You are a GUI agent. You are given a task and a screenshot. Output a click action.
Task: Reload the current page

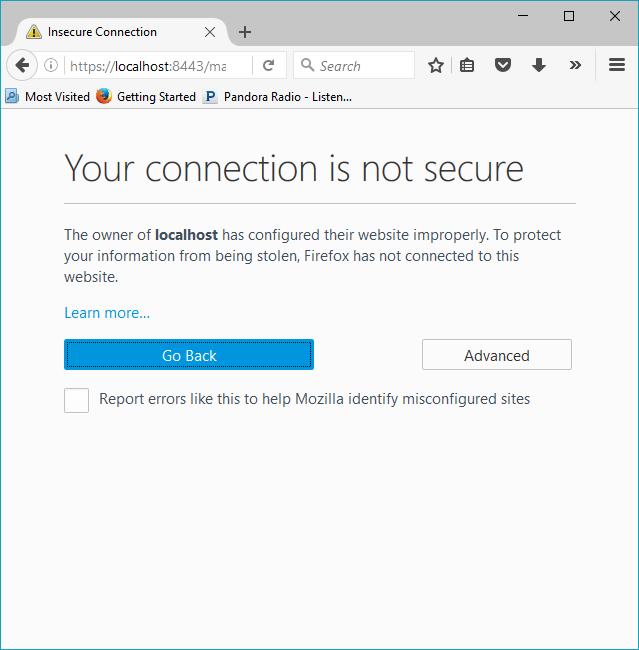[269, 65]
